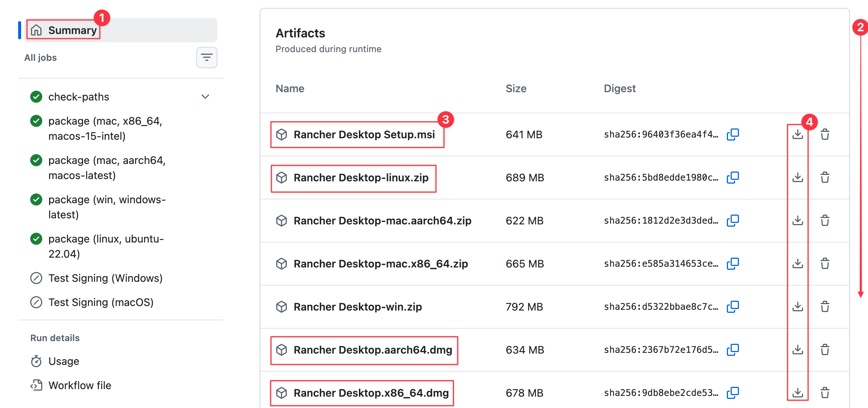
Task: Click digest sha256:d5322bbae8c7c… text
Action: click(x=661, y=307)
